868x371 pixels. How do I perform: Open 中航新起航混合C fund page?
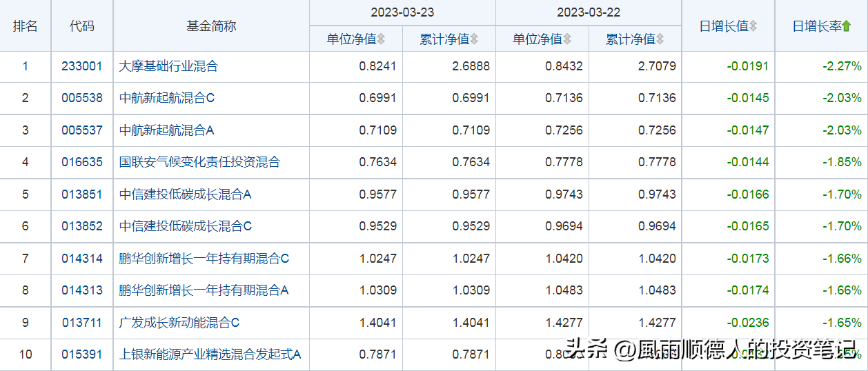click(x=167, y=98)
